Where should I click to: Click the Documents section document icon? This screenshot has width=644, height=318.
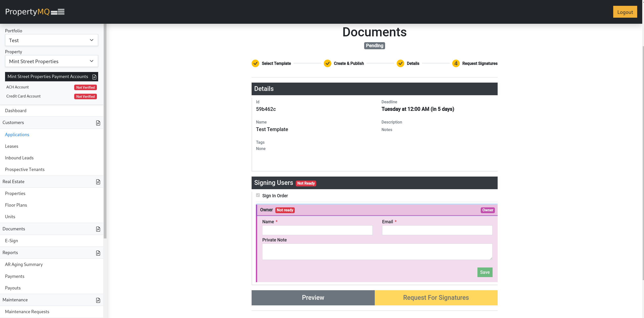(98, 229)
